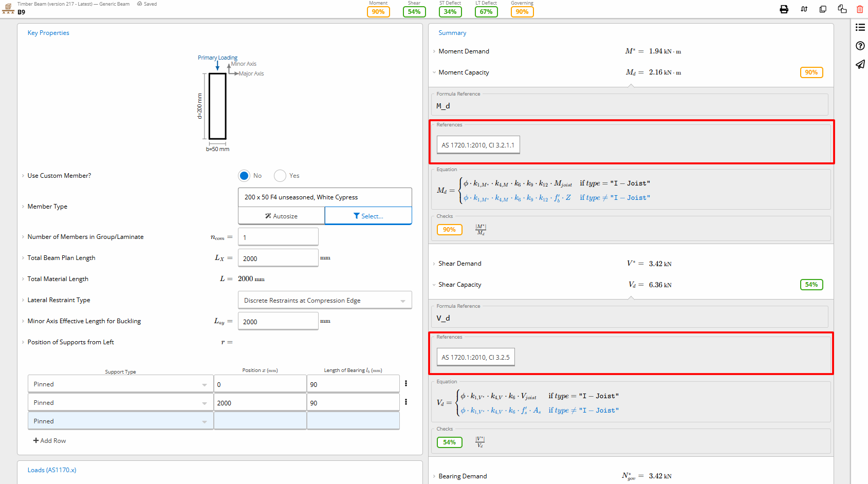
Task: Open Support Type dropdown for position 0 row
Action: (120, 384)
